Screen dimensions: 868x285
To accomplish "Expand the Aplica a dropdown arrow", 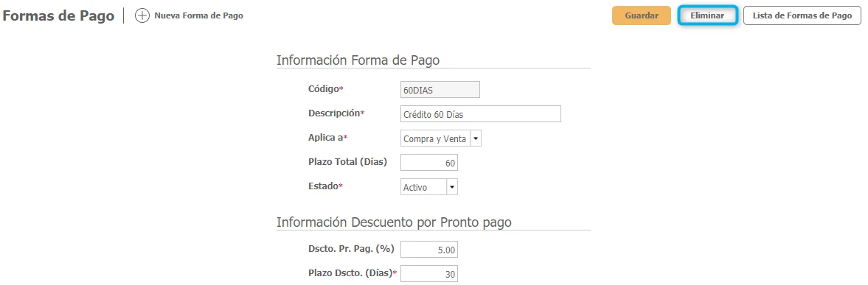I will [x=476, y=138].
